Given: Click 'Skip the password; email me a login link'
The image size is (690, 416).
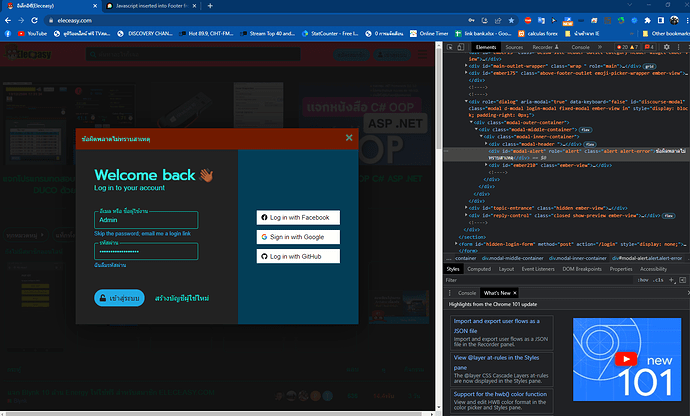Looking at the screenshot, I should tap(142, 234).
